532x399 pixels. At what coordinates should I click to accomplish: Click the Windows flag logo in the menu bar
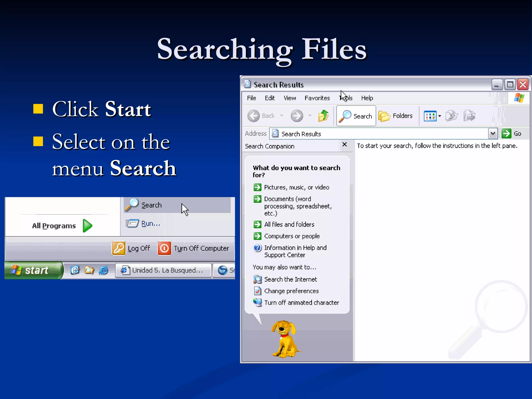point(519,98)
